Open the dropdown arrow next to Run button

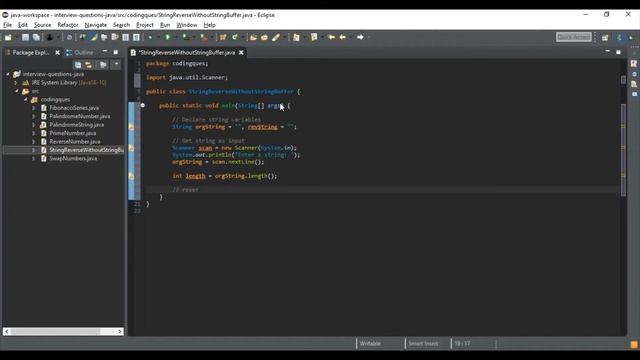pos(176,37)
